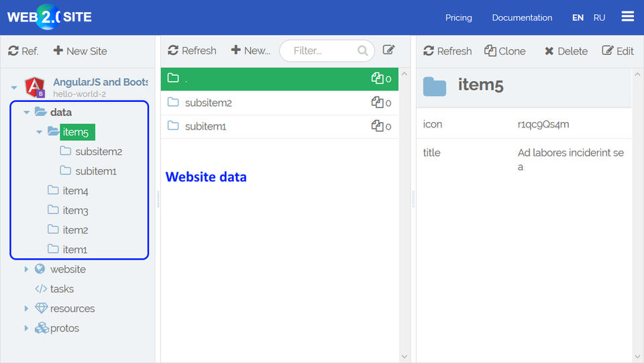Open the hamburger menu icon
The width and height of the screenshot is (644, 363).
click(627, 16)
